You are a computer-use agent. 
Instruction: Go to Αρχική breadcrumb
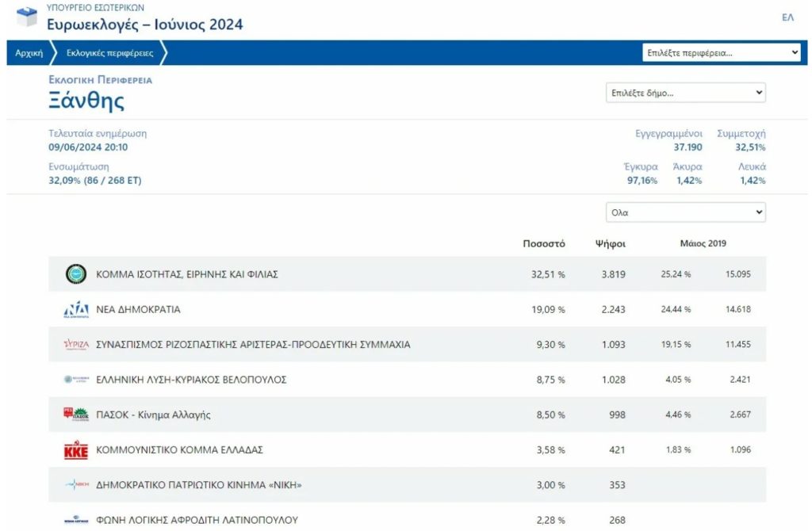point(29,53)
